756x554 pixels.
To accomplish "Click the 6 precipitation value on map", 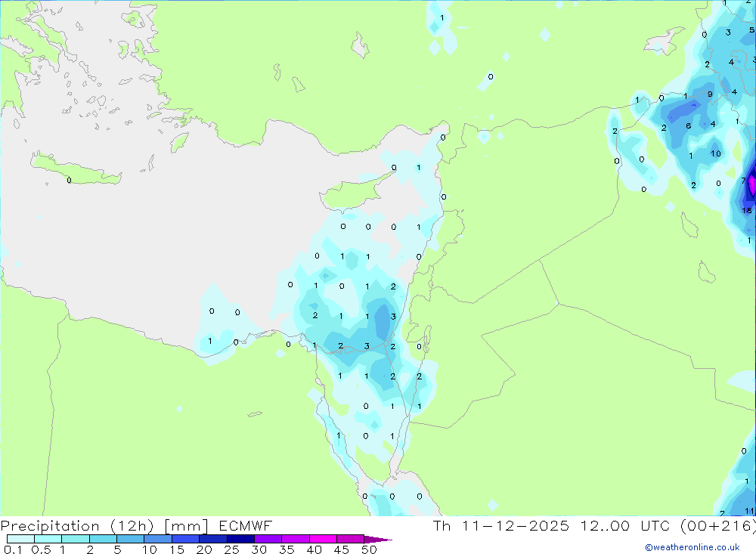I will tap(689, 126).
